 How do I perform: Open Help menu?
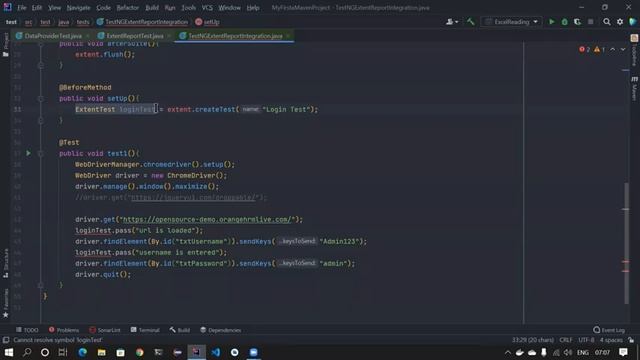(x=253, y=7)
